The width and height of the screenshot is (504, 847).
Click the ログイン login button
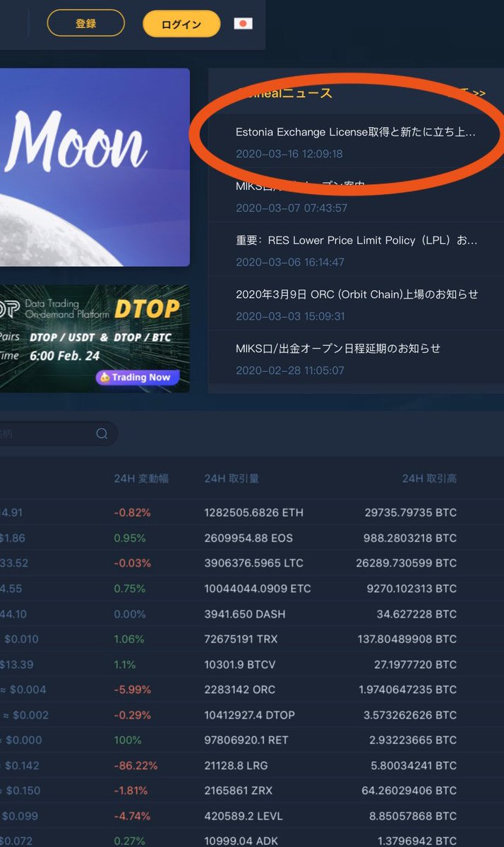pyautogui.click(x=181, y=24)
